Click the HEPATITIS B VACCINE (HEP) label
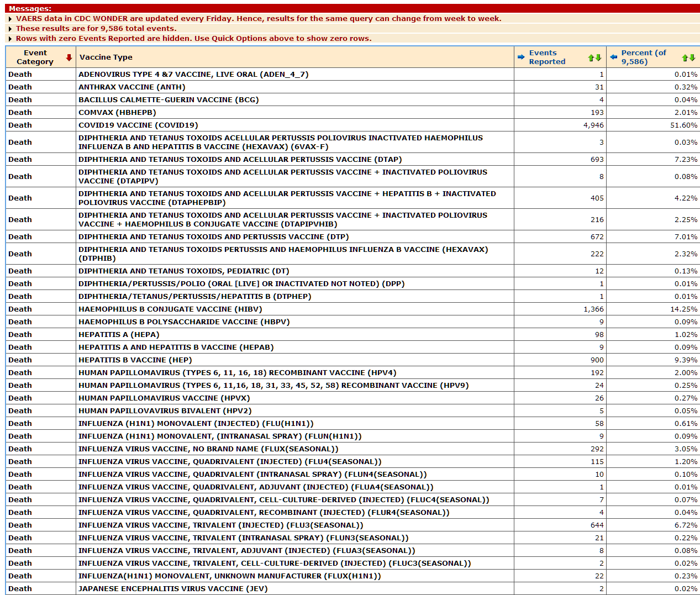This screenshot has height=595, width=700. 135,360
